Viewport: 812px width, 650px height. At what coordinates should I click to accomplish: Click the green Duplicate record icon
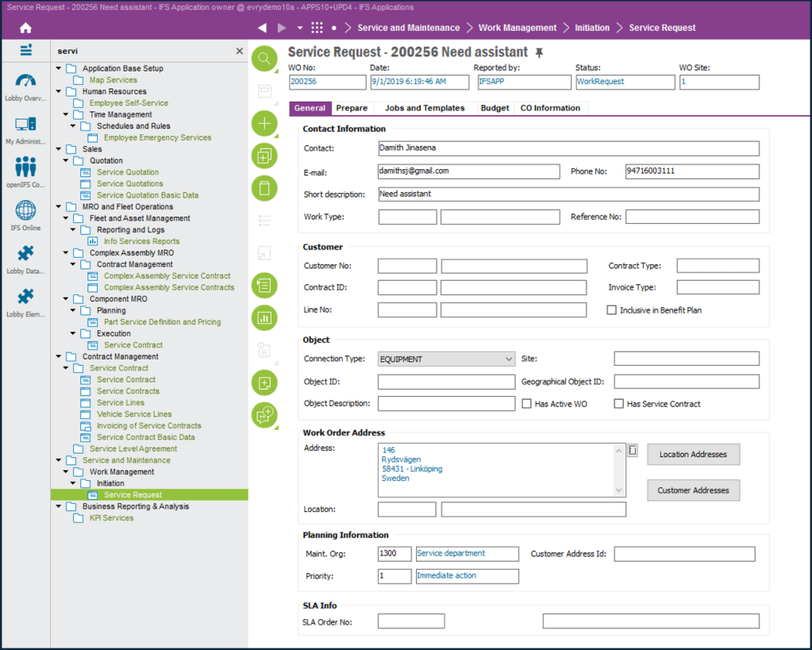pyautogui.click(x=264, y=156)
